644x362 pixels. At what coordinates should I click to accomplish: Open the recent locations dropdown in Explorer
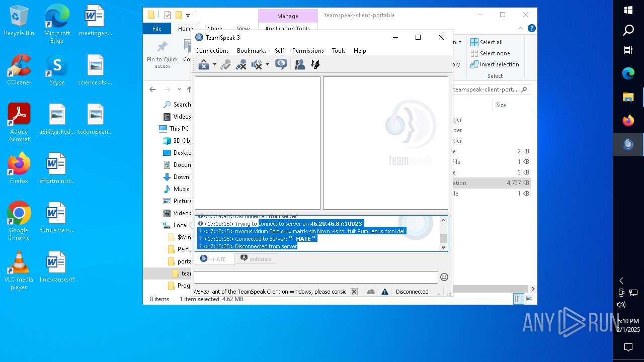click(x=180, y=89)
